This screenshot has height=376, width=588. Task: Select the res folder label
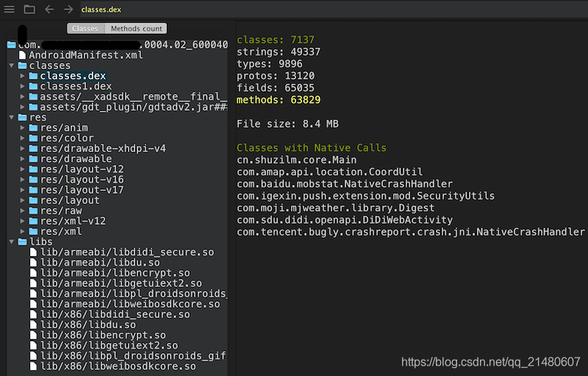[x=38, y=117]
